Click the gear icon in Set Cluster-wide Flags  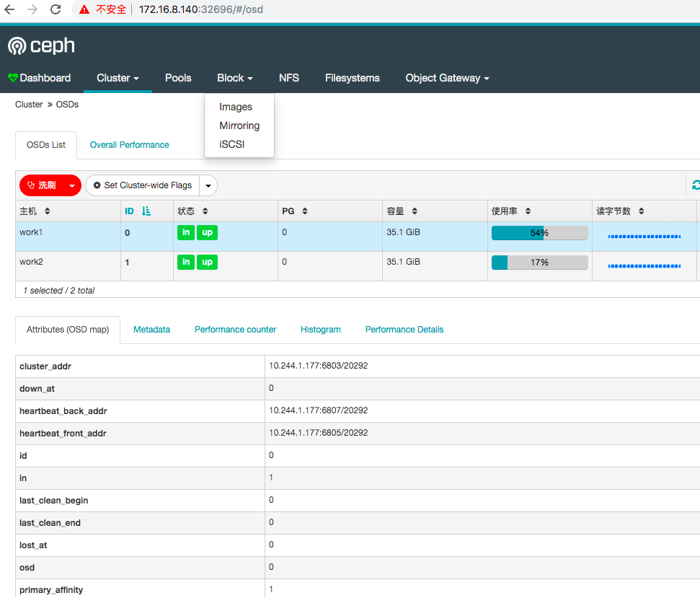coord(97,185)
